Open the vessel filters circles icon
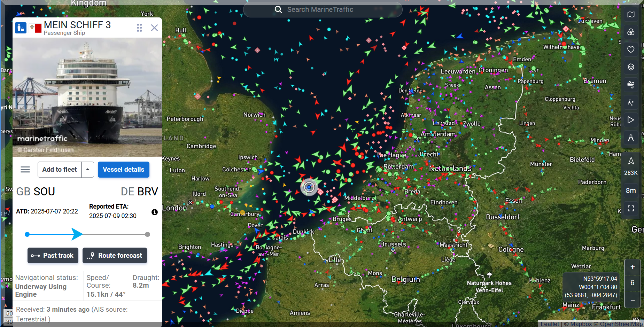Viewport: 644px width, 327px height. 631,32
